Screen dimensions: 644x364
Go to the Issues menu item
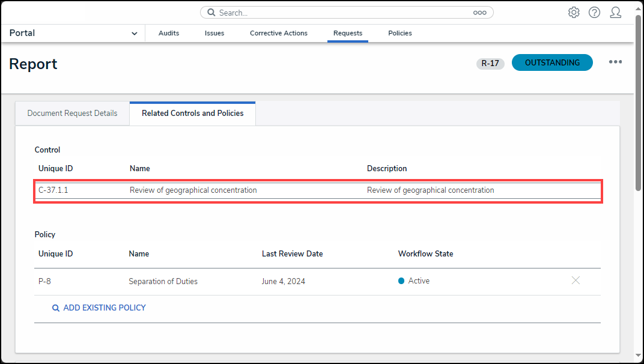tap(214, 33)
